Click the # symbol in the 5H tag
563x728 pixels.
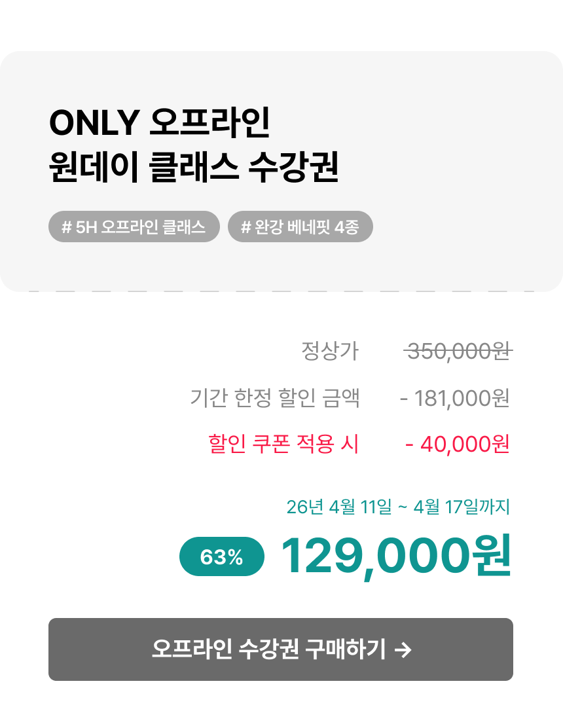[x=66, y=227]
